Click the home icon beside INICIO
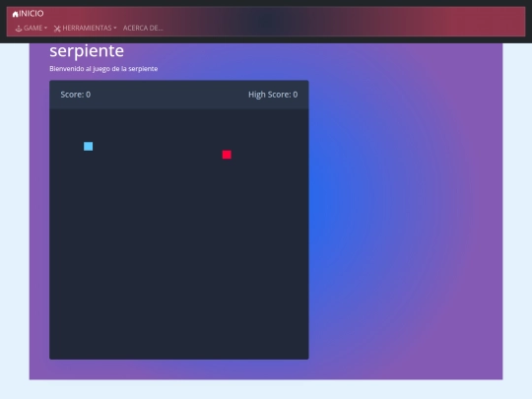The height and width of the screenshot is (399, 532). coord(15,14)
